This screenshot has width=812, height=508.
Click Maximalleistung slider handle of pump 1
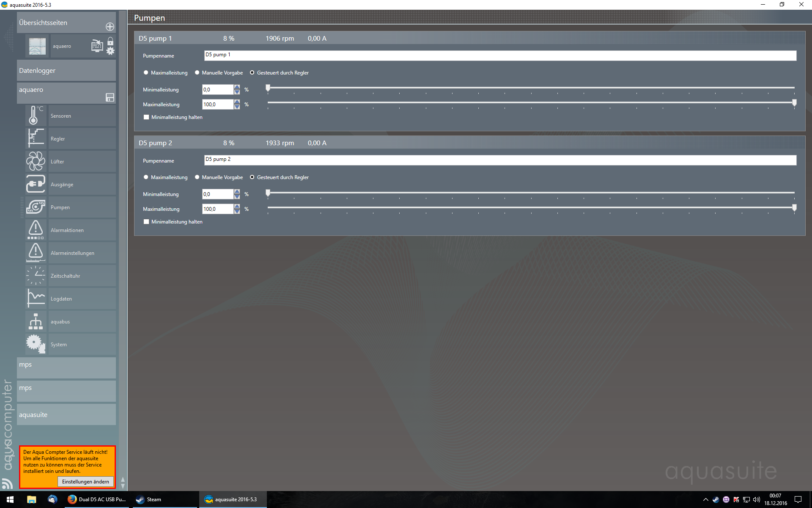794,103
